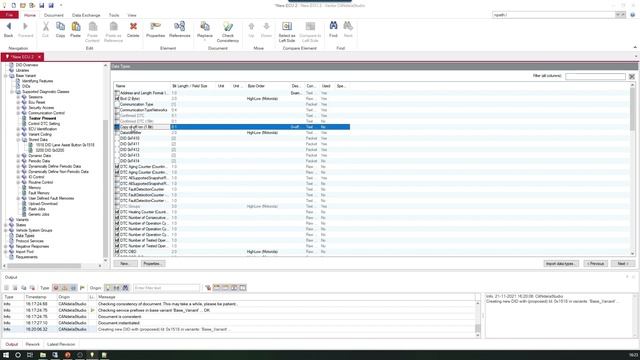Screen dimensions: 640x360
Task: Click the New button below data types list
Action: tap(125, 264)
